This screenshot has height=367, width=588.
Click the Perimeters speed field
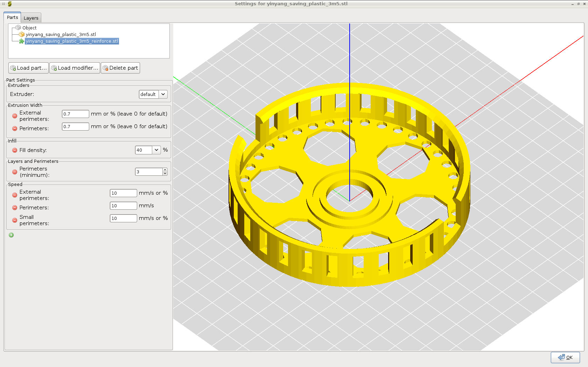pyautogui.click(x=123, y=206)
